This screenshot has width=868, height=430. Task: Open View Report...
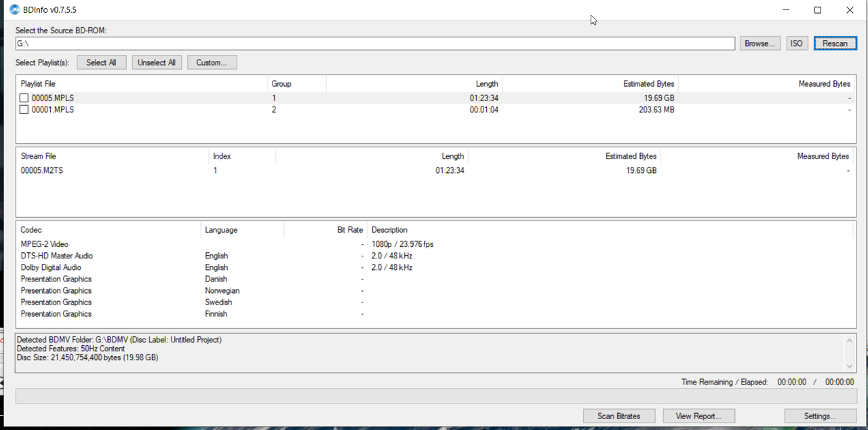(x=698, y=416)
